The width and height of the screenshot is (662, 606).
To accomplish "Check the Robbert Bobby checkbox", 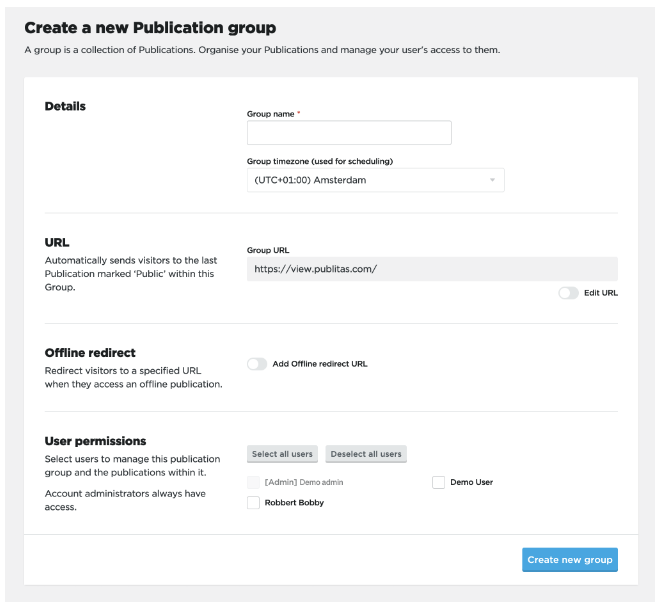I will [x=253, y=503].
